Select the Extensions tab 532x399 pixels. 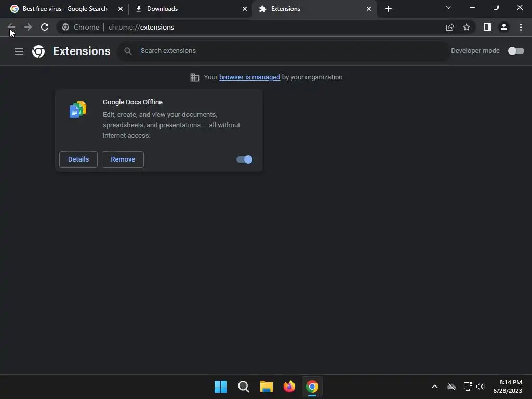pos(315,9)
